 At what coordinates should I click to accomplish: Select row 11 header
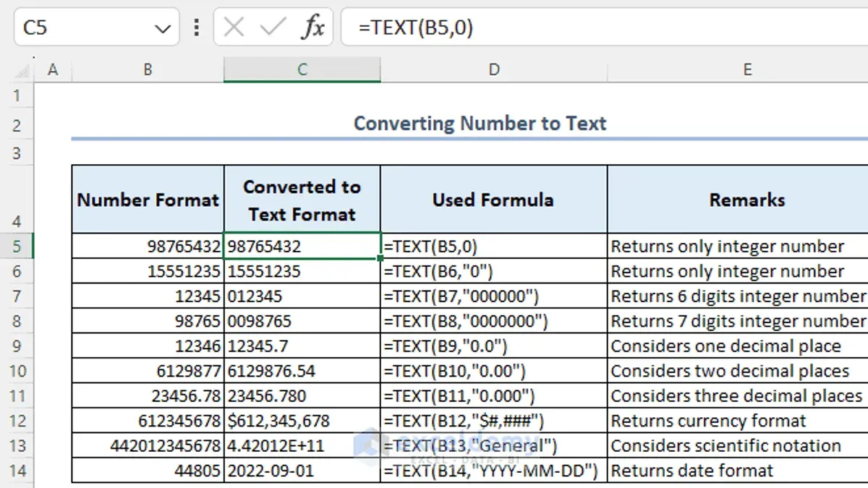pos(17,396)
